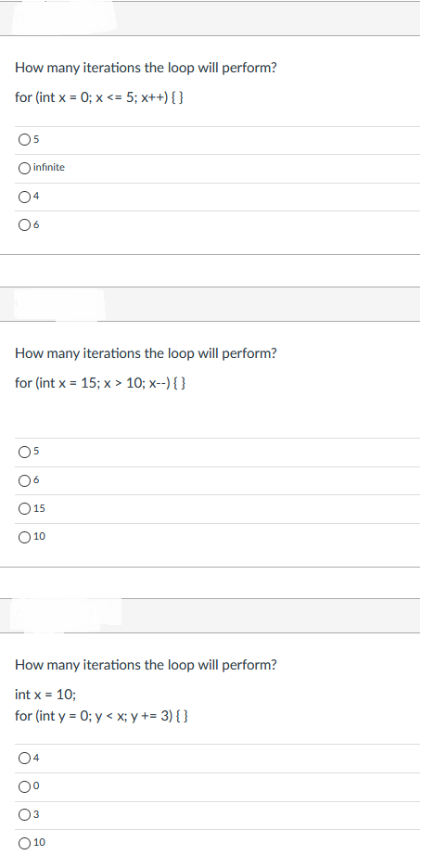This screenshot has width=421, height=868.
Task: Choose the radio button labeled 0
Action: 24,786
